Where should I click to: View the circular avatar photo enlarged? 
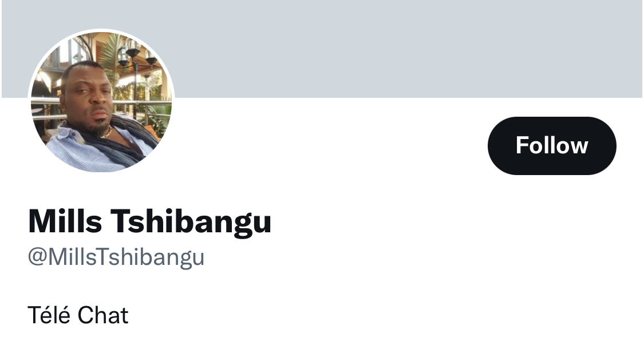pyautogui.click(x=101, y=101)
